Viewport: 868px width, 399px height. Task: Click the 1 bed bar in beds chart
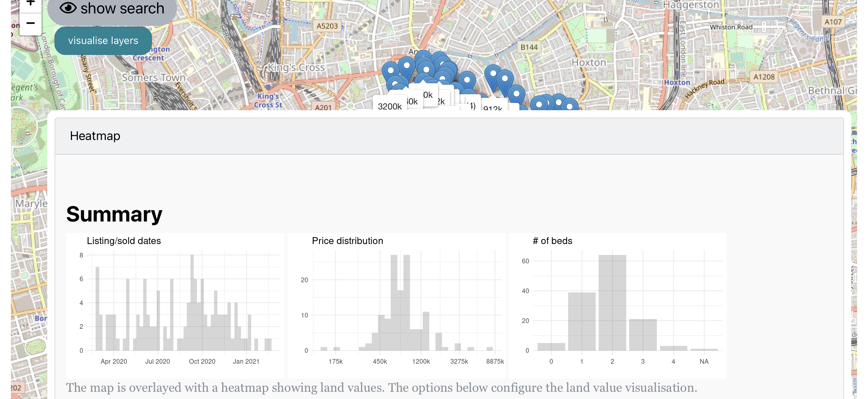[x=582, y=321]
